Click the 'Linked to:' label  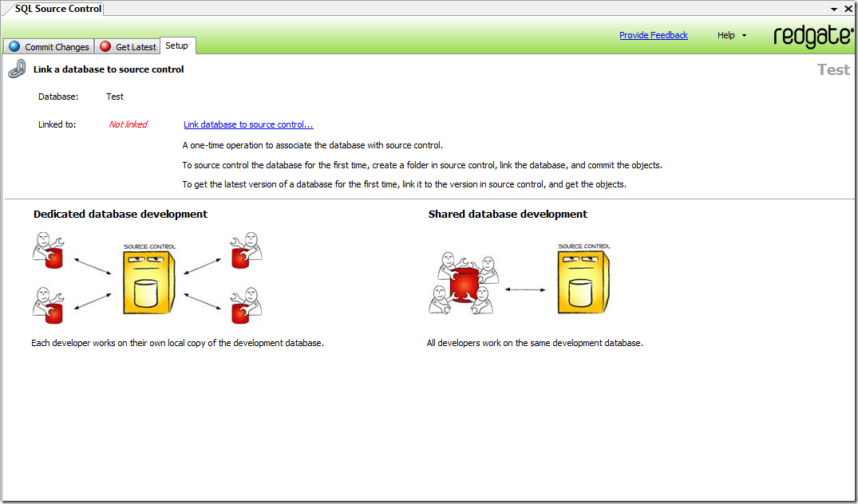(x=57, y=124)
